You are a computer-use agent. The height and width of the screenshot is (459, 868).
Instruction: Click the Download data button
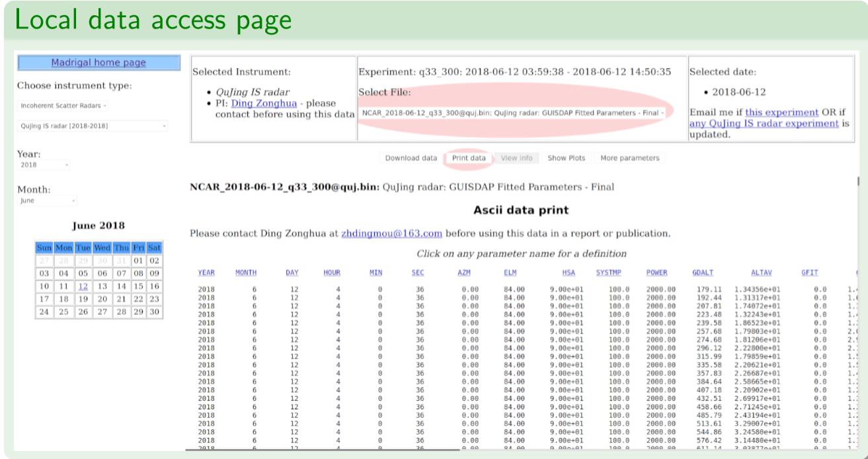pyautogui.click(x=411, y=158)
